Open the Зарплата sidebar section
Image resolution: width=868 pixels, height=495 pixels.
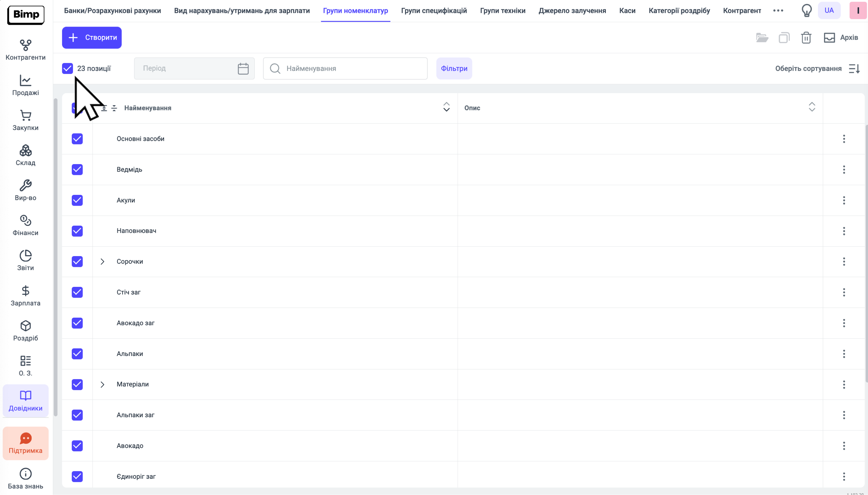coord(26,296)
